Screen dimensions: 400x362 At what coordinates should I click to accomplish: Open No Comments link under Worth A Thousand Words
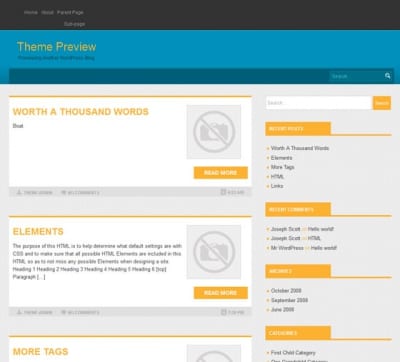coord(83,193)
